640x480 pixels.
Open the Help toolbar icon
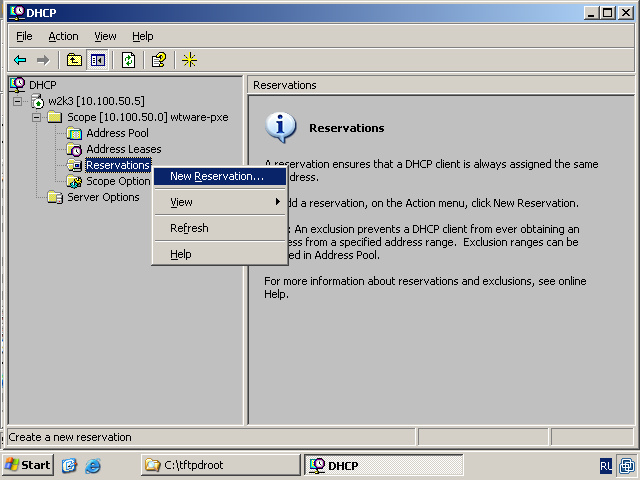point(159,60)
